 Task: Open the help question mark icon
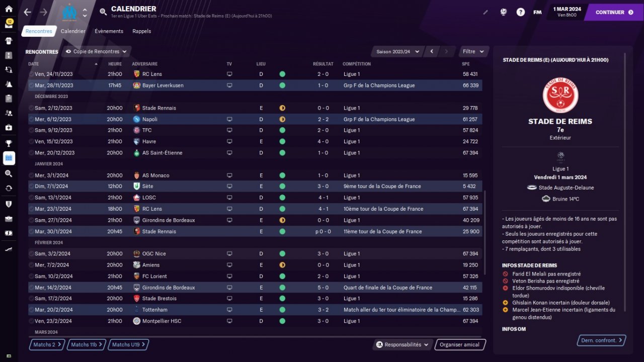(x=521, y=12)
